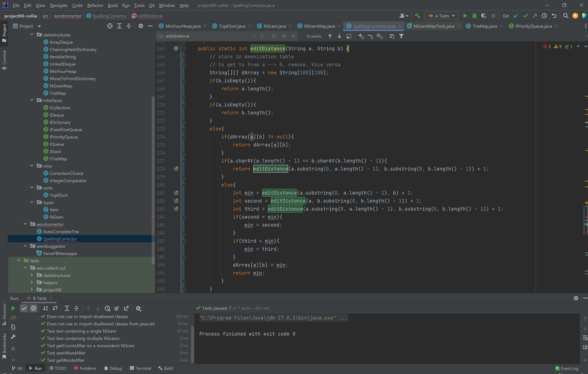The height and width of the screenshot is (374, 588).
Task: Click the Git update project arrow
Action: [x=516, y=16]
